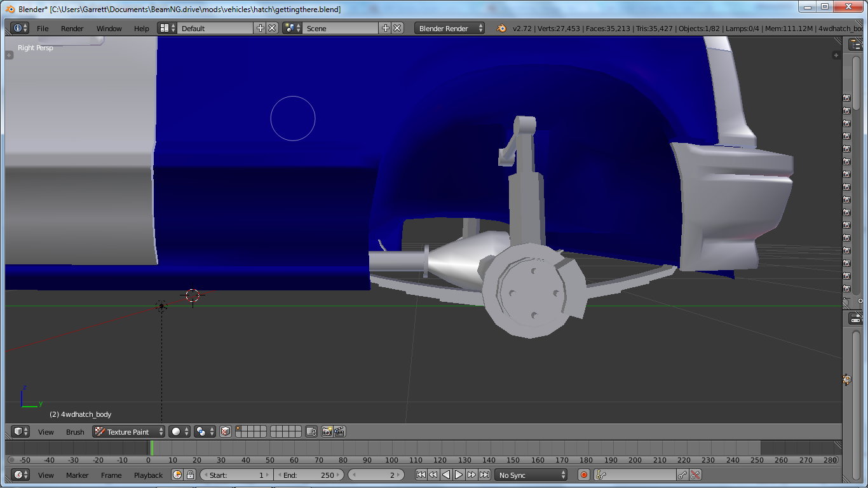Viewport: 868px width, 488px height.
Task: Render an OpenGL animation of viewport
Action: pos(339,431)
